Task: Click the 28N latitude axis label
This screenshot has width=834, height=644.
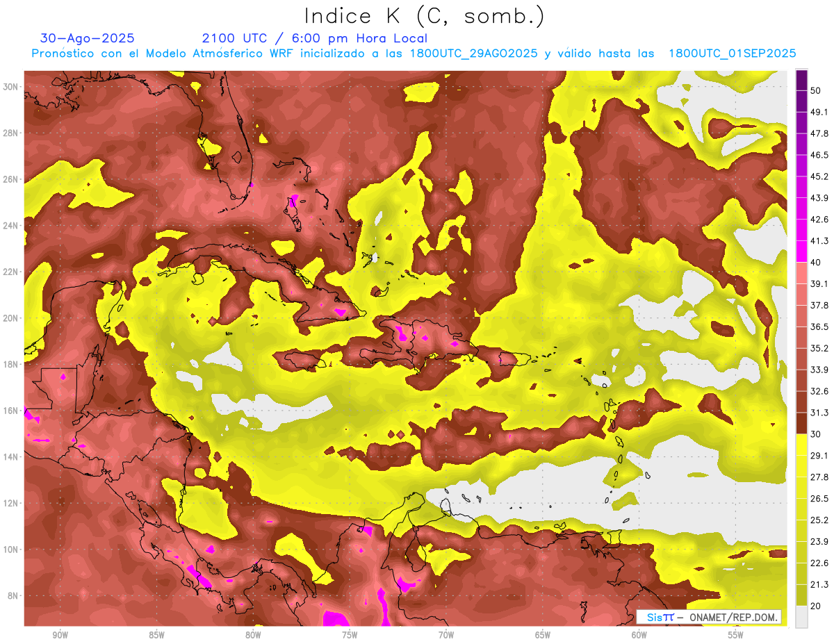Action: click(10, 133)
